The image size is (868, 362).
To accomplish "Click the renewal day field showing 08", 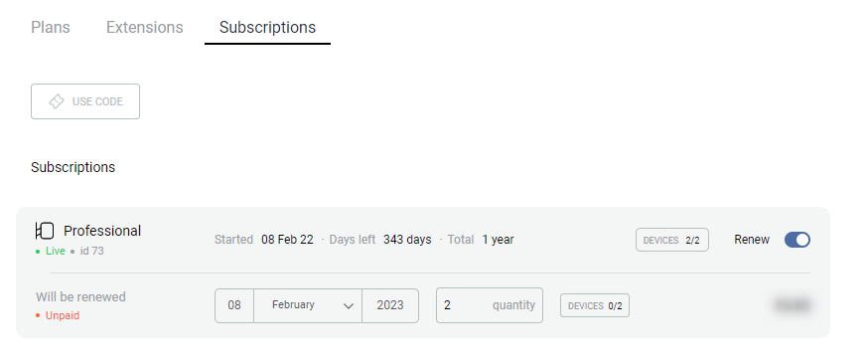I will click(234, 305).
